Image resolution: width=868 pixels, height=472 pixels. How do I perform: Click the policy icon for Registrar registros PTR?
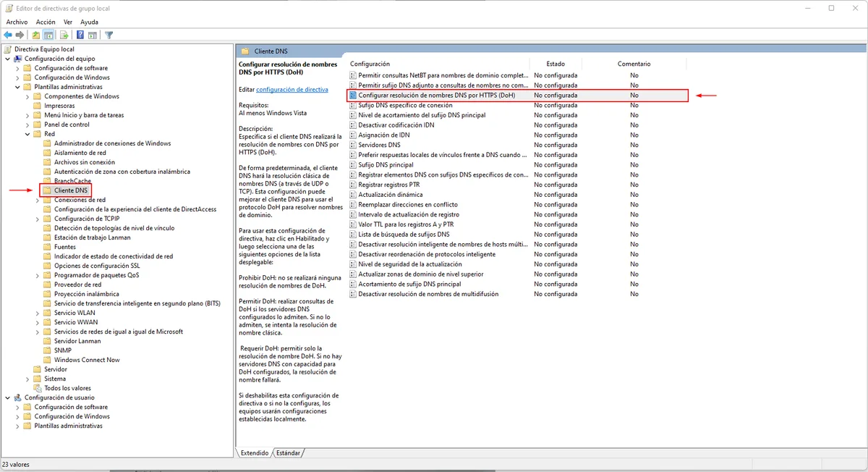(x=353, y=185)
